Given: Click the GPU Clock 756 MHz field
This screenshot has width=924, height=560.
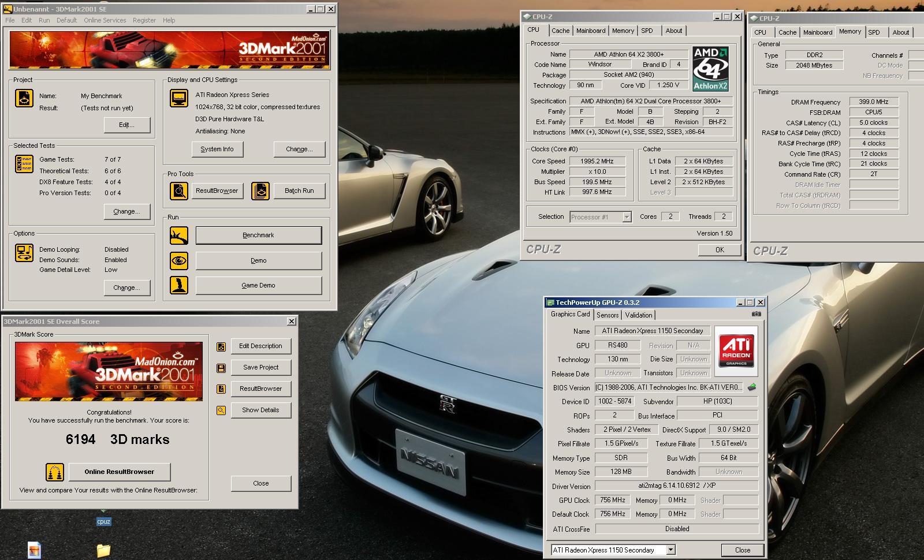Looking at the screenshot, I should point(613,500).
